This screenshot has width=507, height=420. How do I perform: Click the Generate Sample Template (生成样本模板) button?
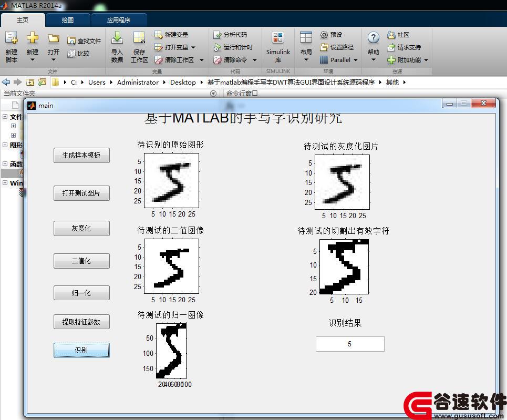pyautogui.click(x=81, y=155)
